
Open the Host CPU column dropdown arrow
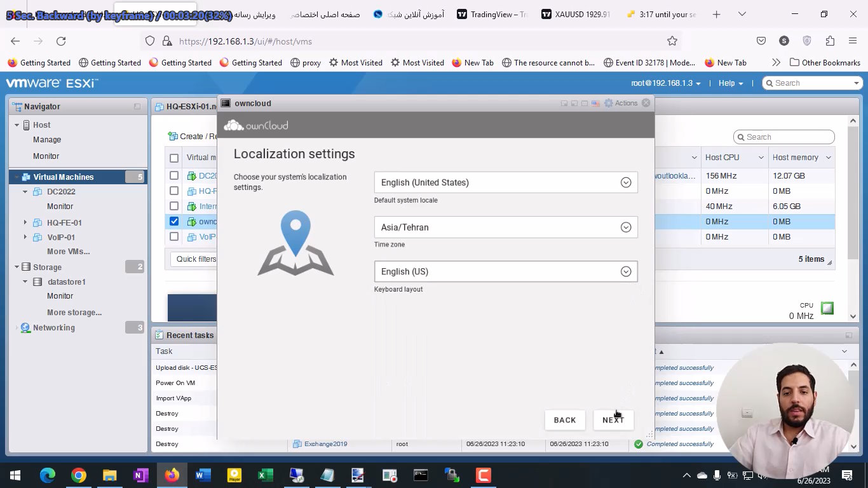[x=761, y=158]
